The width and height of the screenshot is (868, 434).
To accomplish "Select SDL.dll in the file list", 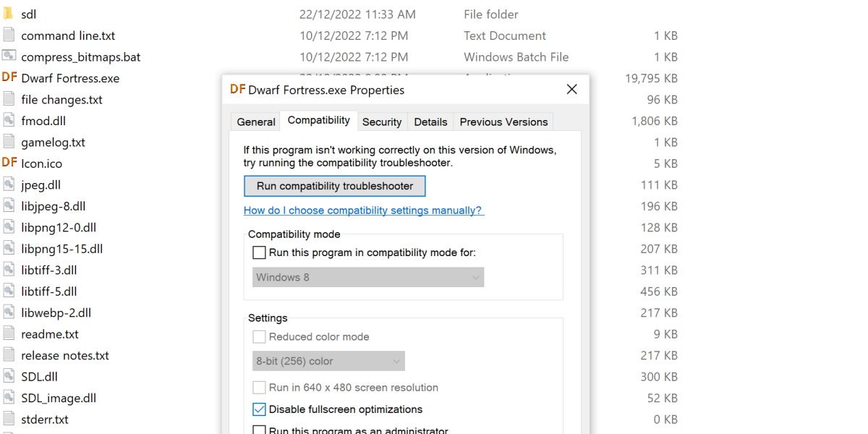I will click(x=39, y=377).
